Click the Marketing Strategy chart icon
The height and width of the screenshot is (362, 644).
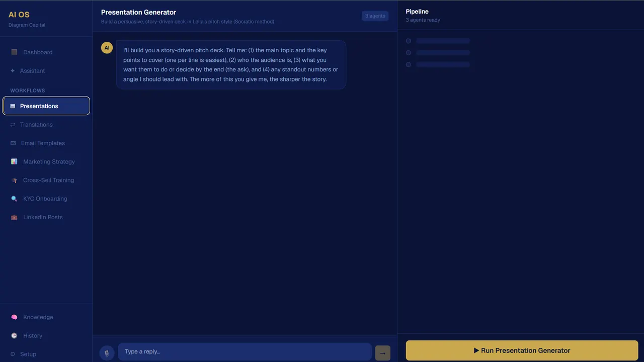14,162
